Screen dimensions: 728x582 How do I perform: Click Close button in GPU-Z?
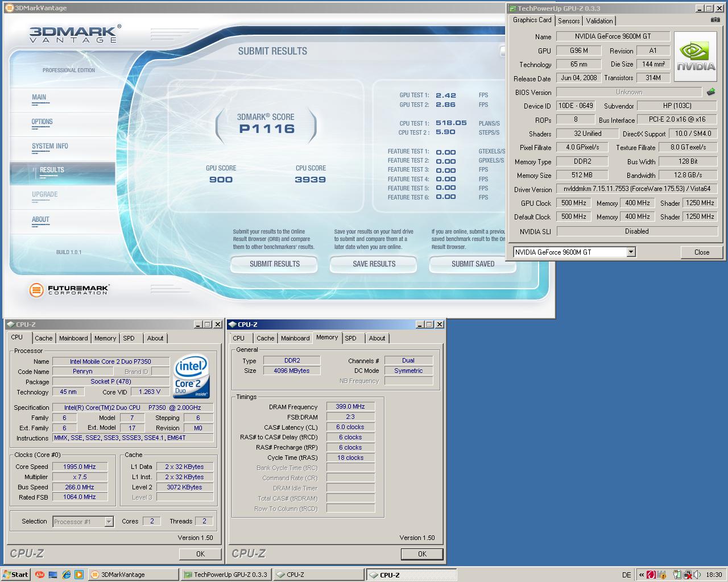[x=702, y=252]
